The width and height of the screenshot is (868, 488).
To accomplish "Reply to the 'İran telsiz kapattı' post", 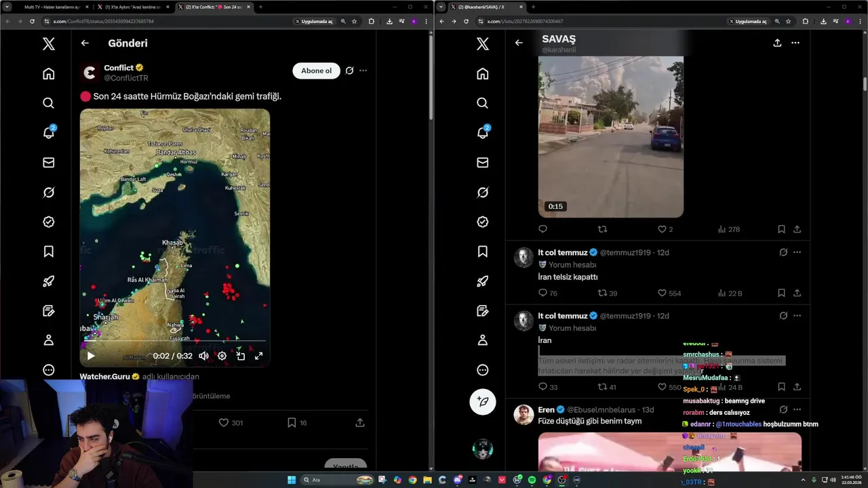I will coord(542,293).
